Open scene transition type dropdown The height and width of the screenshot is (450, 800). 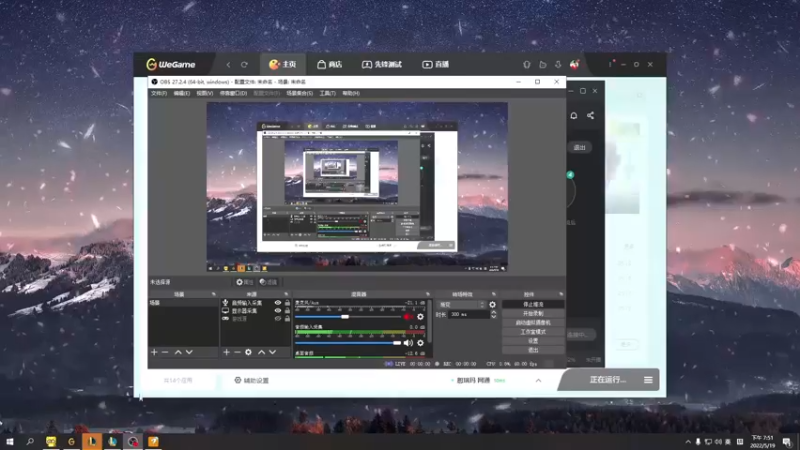pyautogui.click(x=461, y=305)
